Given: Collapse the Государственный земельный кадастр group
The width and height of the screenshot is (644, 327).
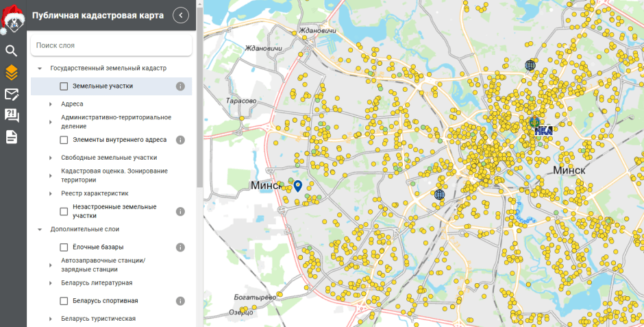Looking at the screenshot, I should click(40, 69).
